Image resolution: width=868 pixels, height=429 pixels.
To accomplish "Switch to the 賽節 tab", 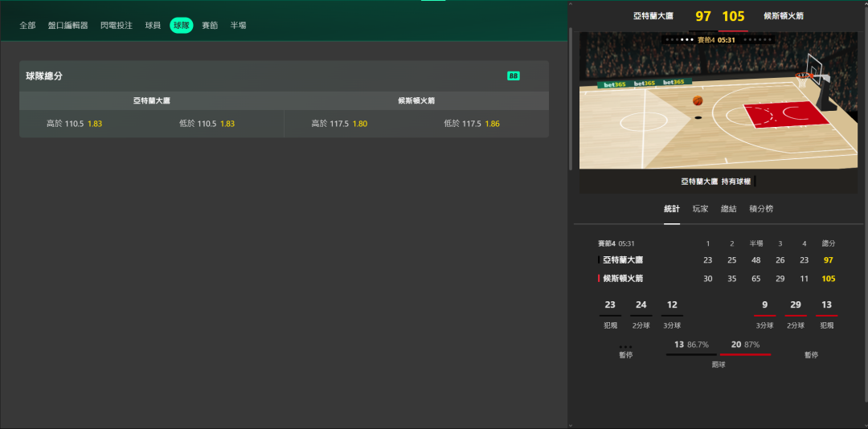I will 210,26.
